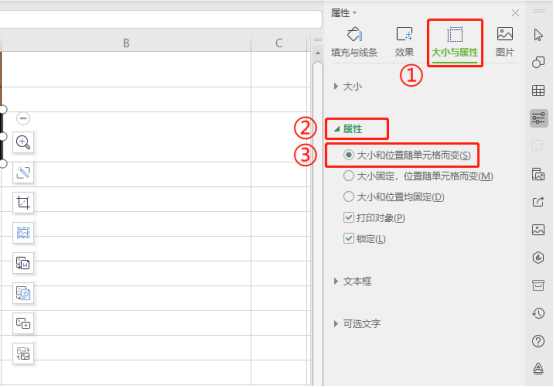The width and height of the screenshot is (554, 387).
Task: Select 大小和位置随单元格而变(S) radio option
Action: point(407,155)
